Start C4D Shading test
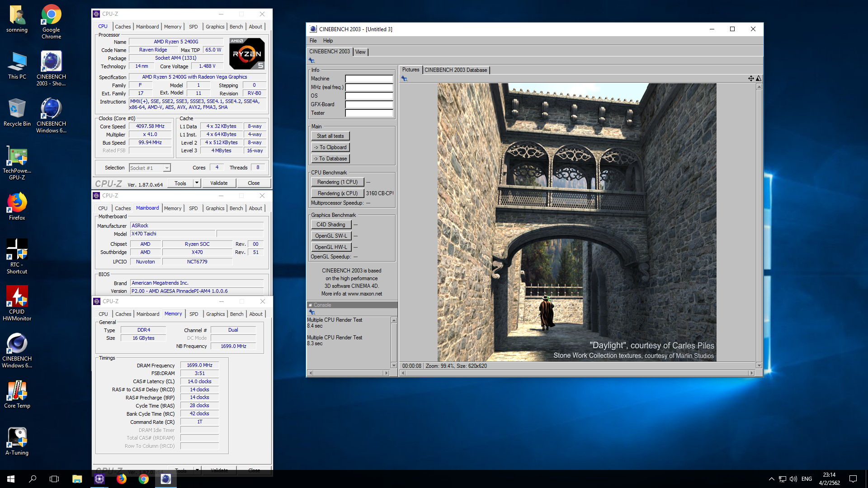Viewport: 868px width, 488px height. click(x=330, y=225)
